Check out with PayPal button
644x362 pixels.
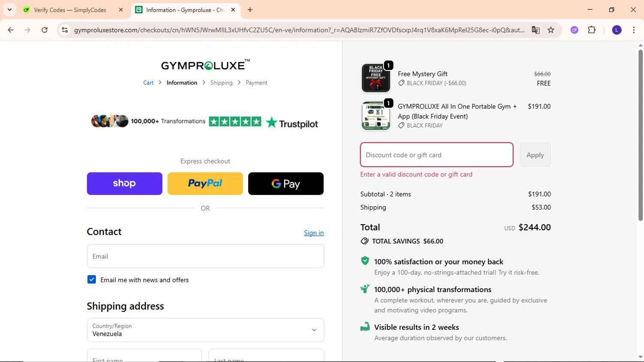click(205, 184)
